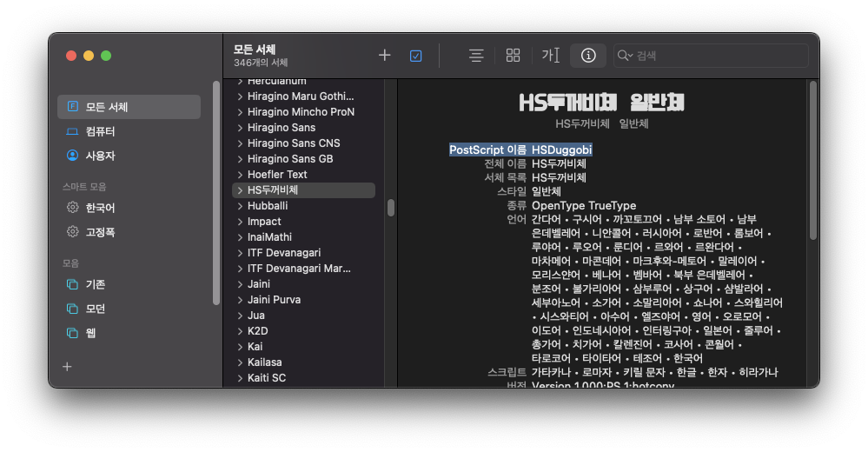
Task: Click the gear icon beside 한국어
Action: (72, 207)
